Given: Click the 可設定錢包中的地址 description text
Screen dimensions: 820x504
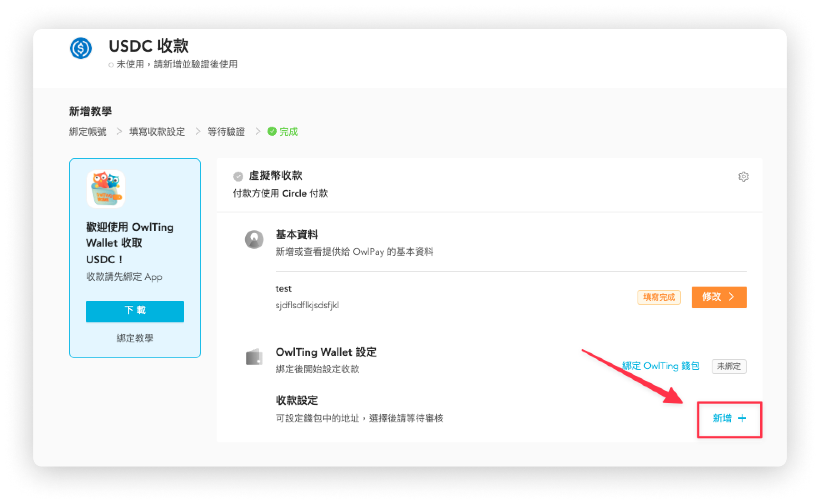Looking at the screenshot, I should click(360, 418).
